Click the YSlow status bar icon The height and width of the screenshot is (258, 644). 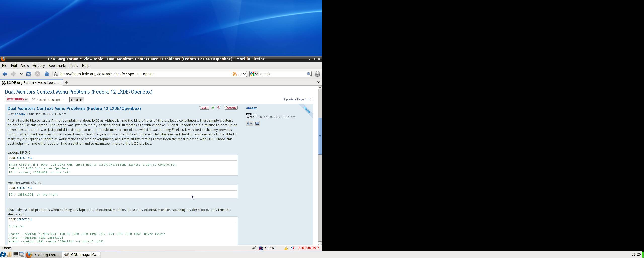click(261, 248)
